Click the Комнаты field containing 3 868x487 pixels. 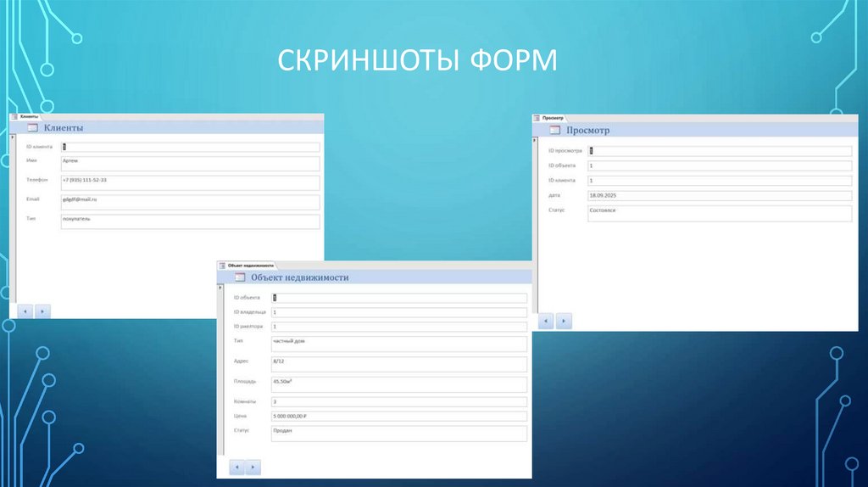399,401
